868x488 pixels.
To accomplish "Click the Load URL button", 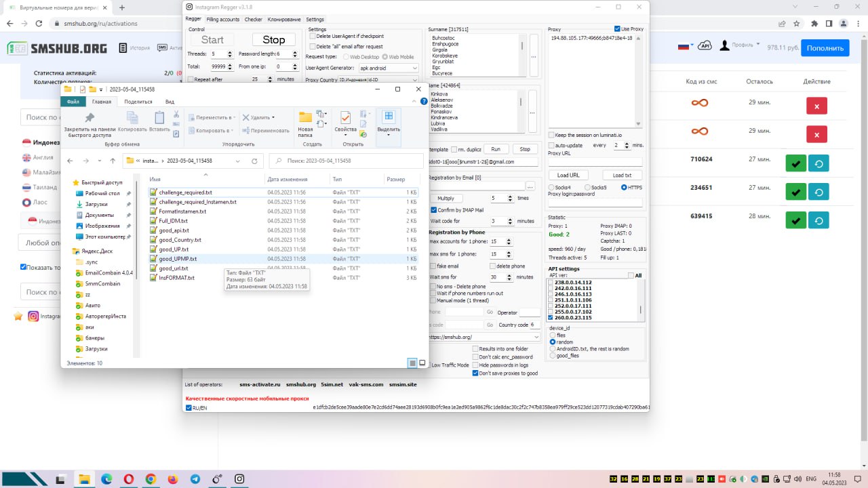I will pos(568,175).
